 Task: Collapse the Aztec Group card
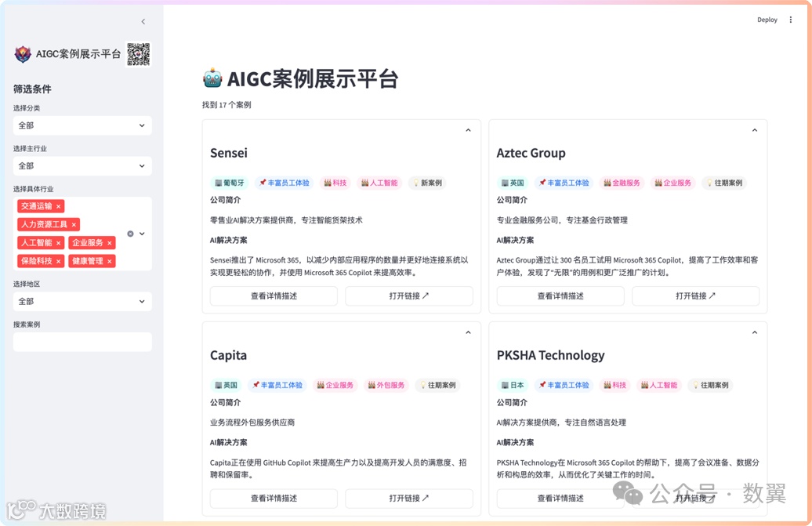(755, 130)
